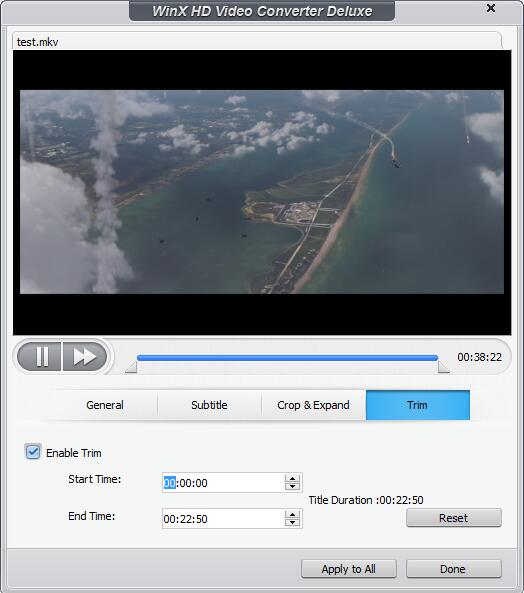Click the 00:38:22 playback time readout

click(479, 357)
